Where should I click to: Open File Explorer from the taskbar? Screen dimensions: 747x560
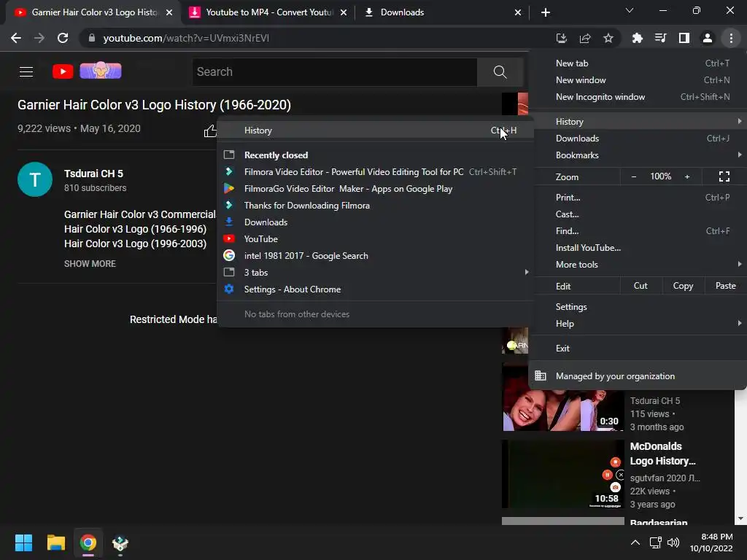[55, 542]
